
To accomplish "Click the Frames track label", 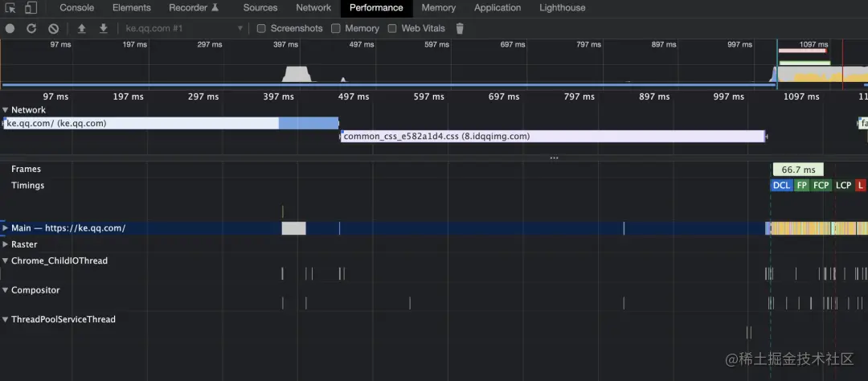I will (26, 169).
